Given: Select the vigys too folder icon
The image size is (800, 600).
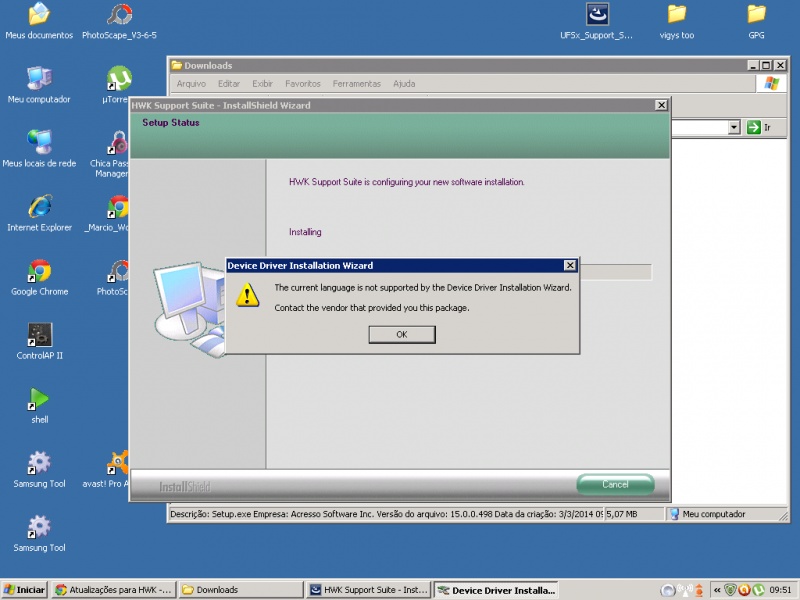Looking at the screenshot, I should coord(677,21).
